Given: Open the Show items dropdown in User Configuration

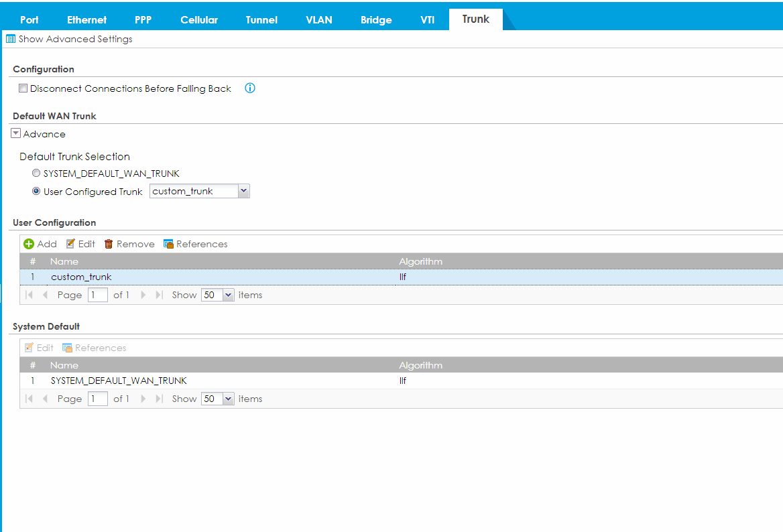Looking at the screenshot, I should pyautogui.click(x=228, y=295).
